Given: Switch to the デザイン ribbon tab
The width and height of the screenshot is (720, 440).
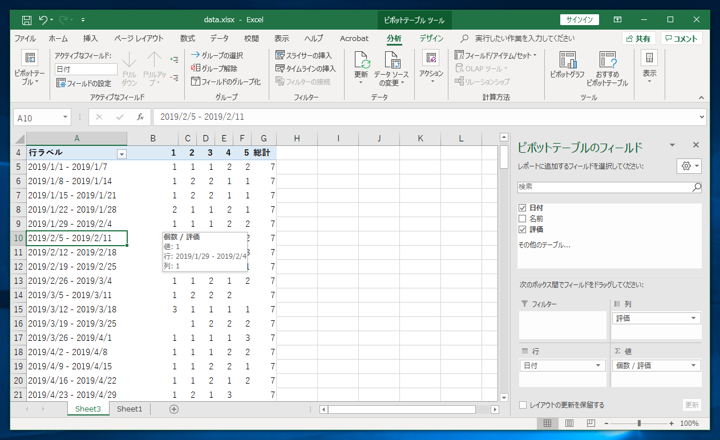Looking at the screenshot, I should tap(431, 38).
